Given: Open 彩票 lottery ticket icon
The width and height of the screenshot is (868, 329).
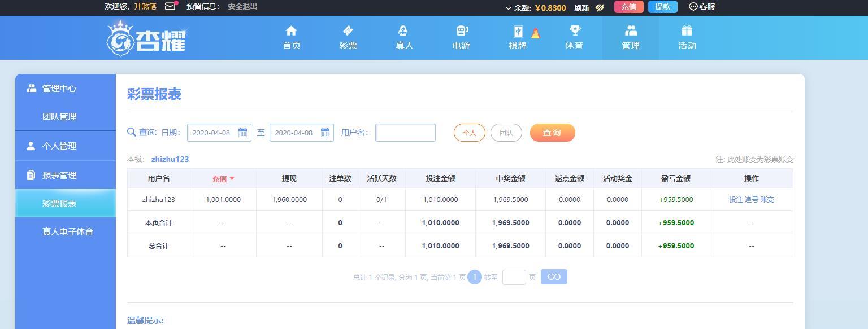Looking at the screenshot, I should (348, 30).
